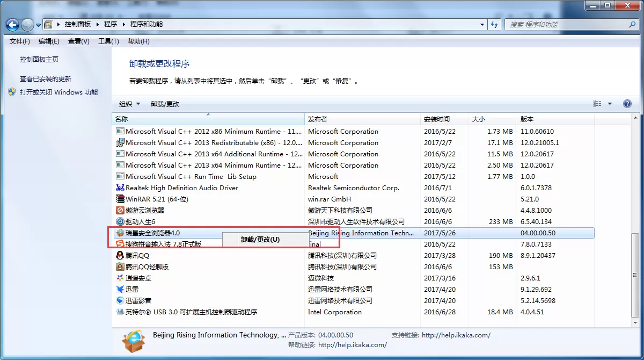Click the change view icon
The image size is (644, 360).
click(x=597, y=104)
